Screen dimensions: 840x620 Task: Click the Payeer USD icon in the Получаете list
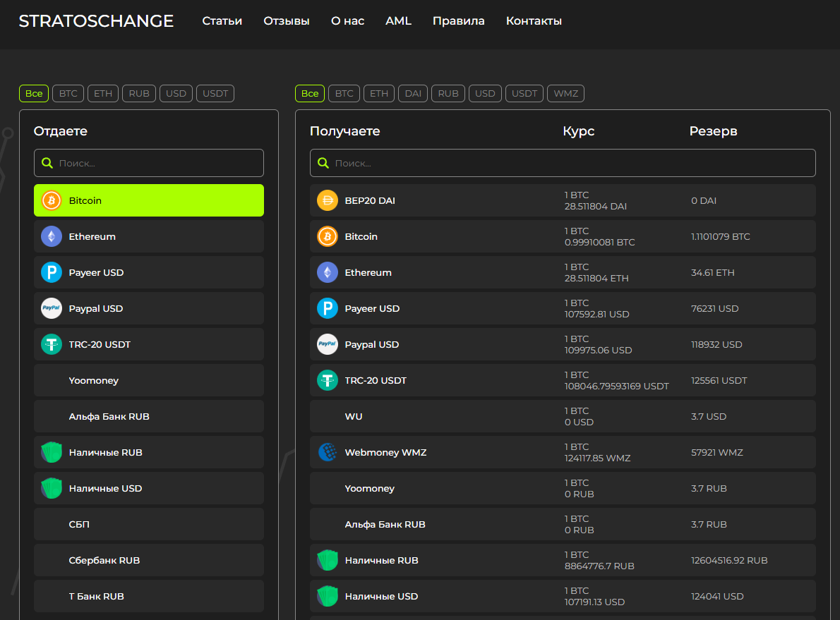tap(328, 308)
